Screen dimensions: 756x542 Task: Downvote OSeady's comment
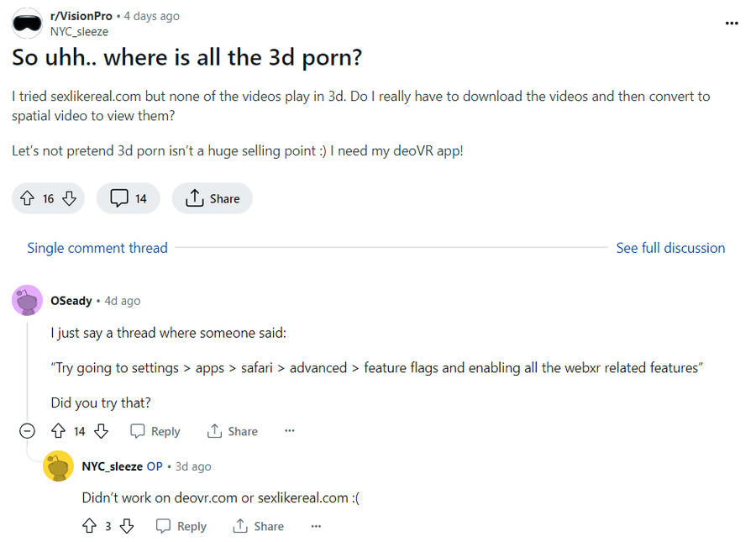coord(101,431)
